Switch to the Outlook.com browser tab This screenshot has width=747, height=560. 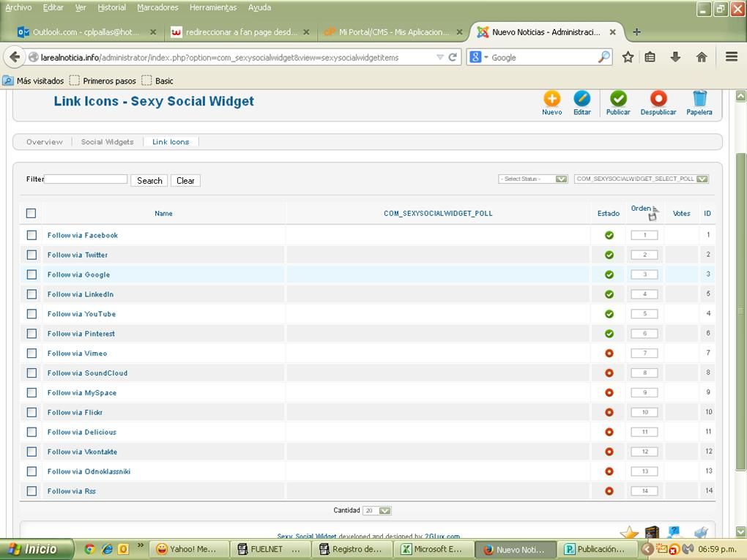[x=86, y=32]
